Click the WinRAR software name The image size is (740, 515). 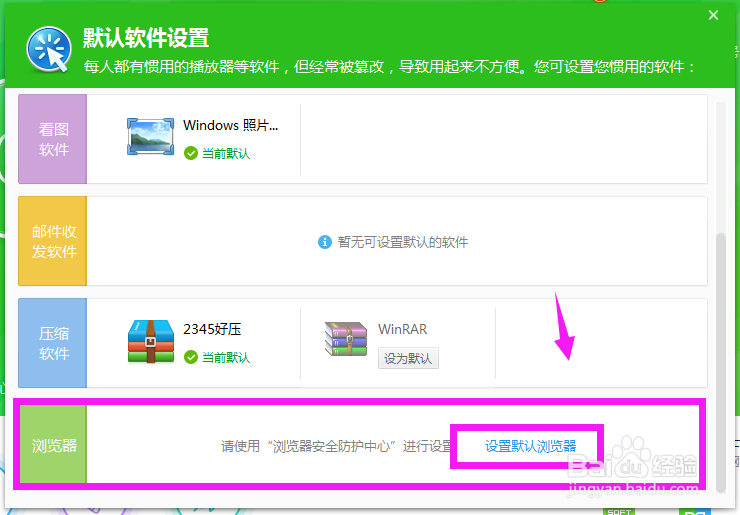[402, 329]
